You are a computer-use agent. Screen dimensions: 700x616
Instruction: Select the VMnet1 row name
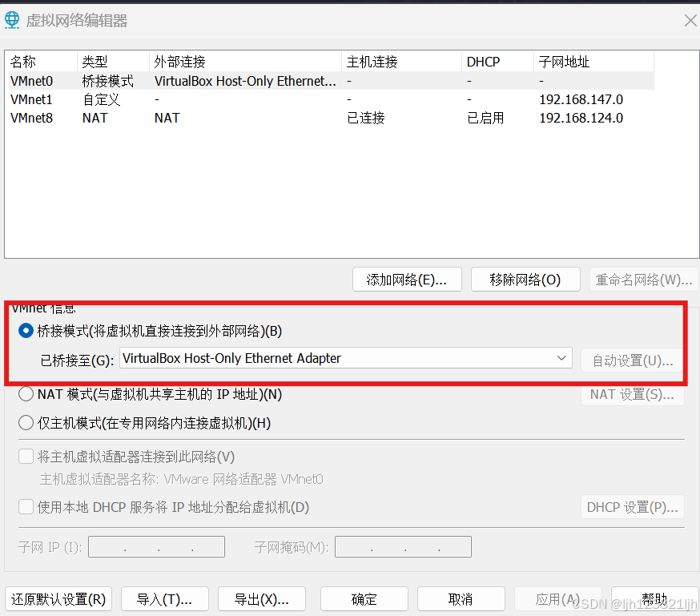click(31, 99)
